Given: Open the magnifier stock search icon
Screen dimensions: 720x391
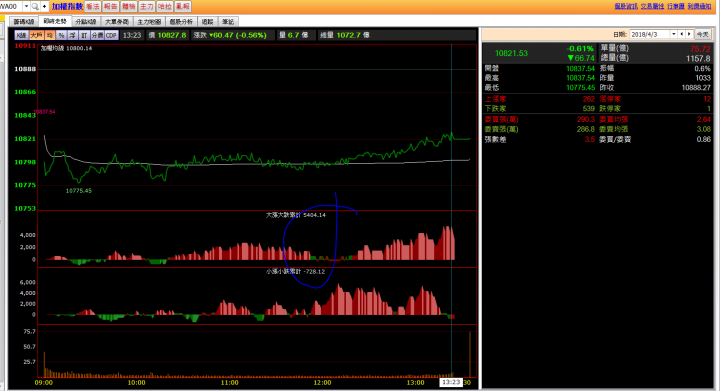Looking at the screenshot, I should pos(35,6).
